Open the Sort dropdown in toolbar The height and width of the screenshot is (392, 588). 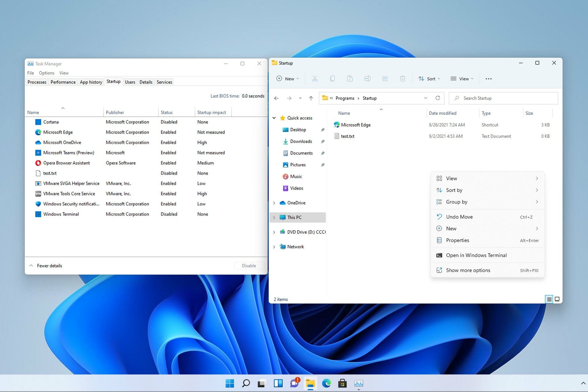(x=429, y=79)
